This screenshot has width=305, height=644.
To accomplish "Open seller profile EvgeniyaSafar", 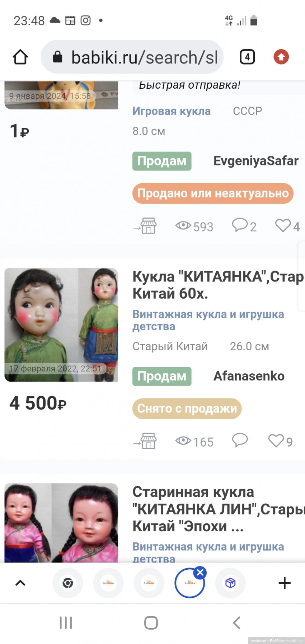I will coord(256,161).
